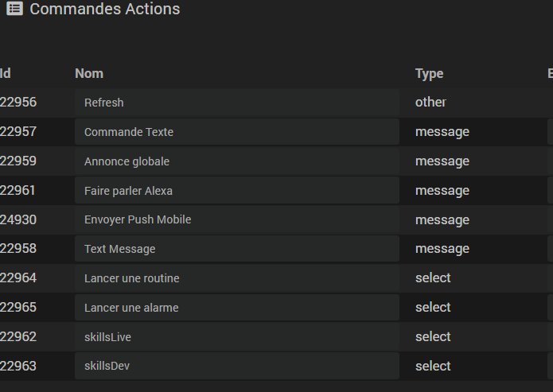Click the Refresh command name field
Screen dimensions: 553x392
[236, 103]
